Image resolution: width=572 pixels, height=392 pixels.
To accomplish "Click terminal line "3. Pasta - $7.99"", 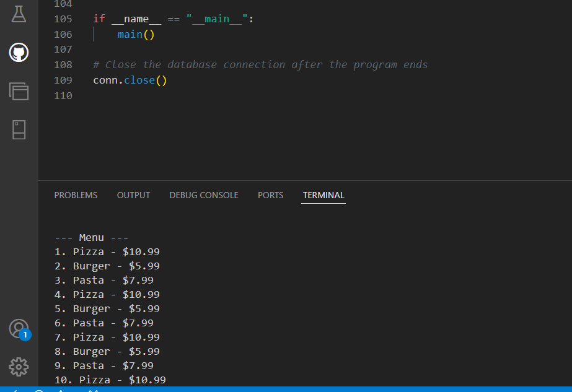I will click(x=104, y=280).
